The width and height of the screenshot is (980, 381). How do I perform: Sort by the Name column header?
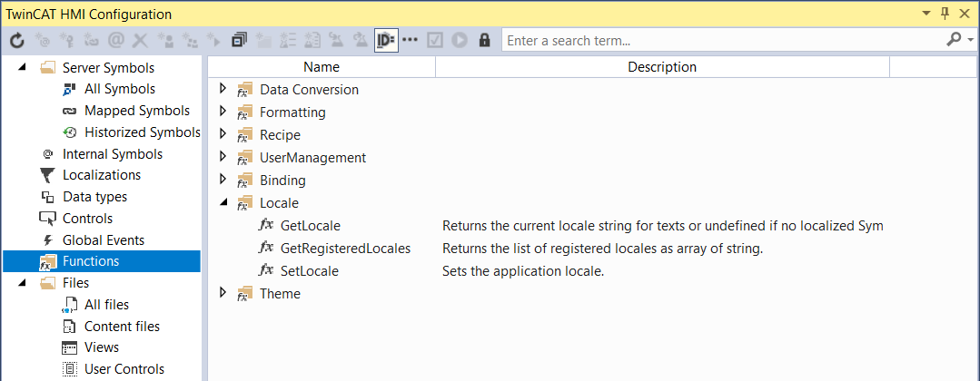(x=322, y=66)
